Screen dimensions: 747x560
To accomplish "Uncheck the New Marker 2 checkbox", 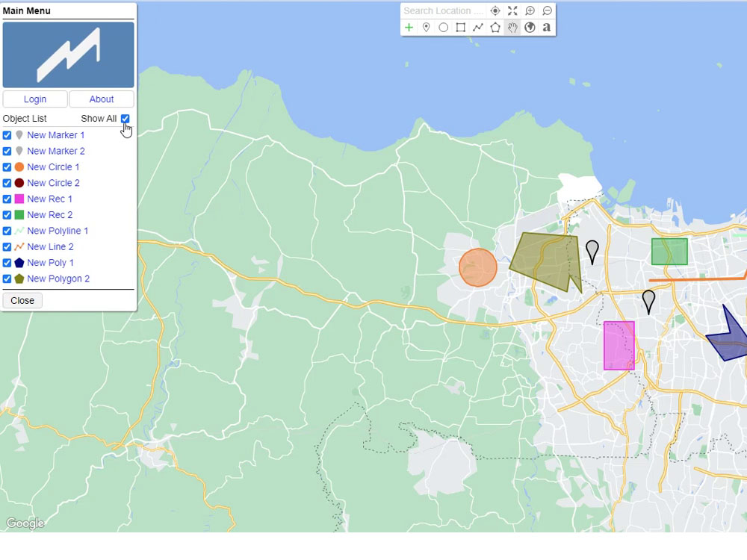I will (7, 151).
